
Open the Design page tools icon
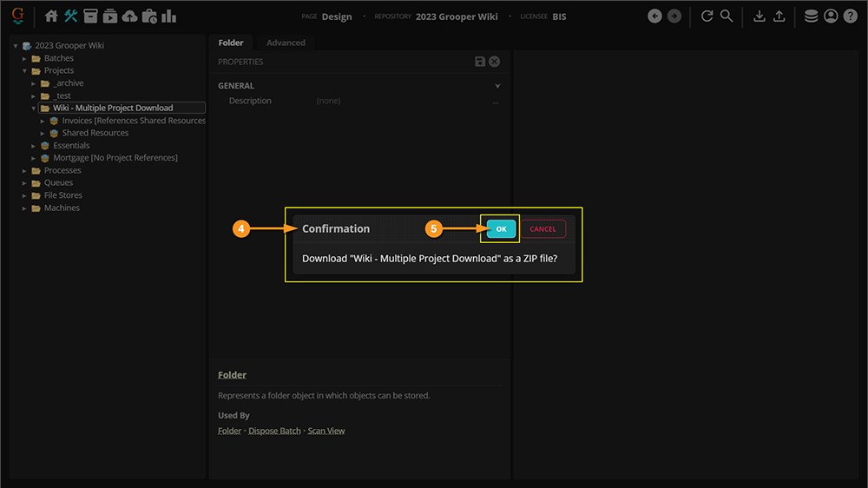coord(71,16)
